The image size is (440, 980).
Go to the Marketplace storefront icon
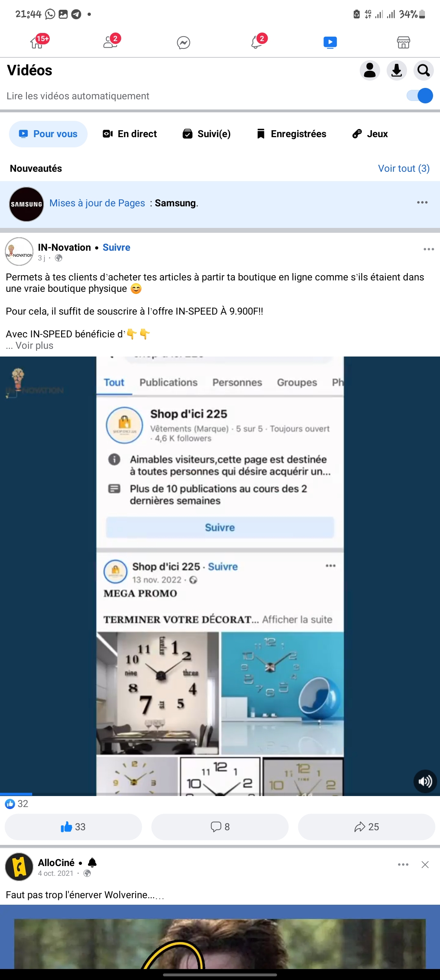pyautogui.click(x=403, y=42)
